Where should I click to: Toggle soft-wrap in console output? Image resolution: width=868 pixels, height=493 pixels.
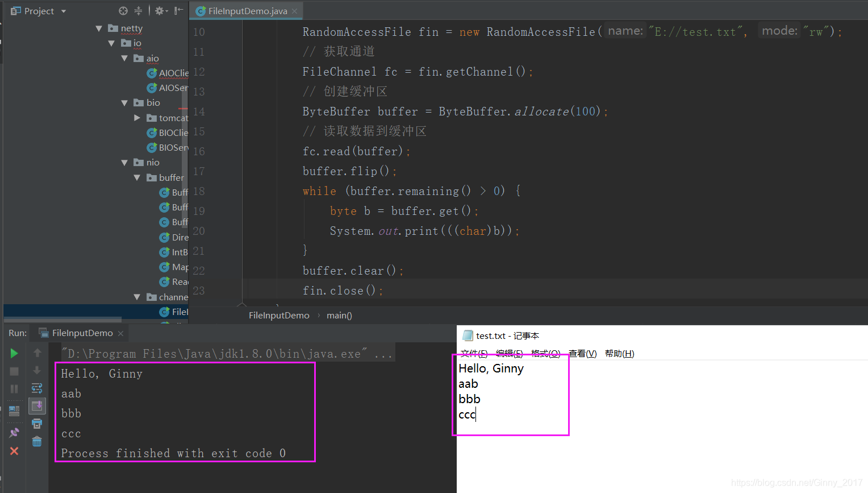pyautogui.click(x=36, y=388)
